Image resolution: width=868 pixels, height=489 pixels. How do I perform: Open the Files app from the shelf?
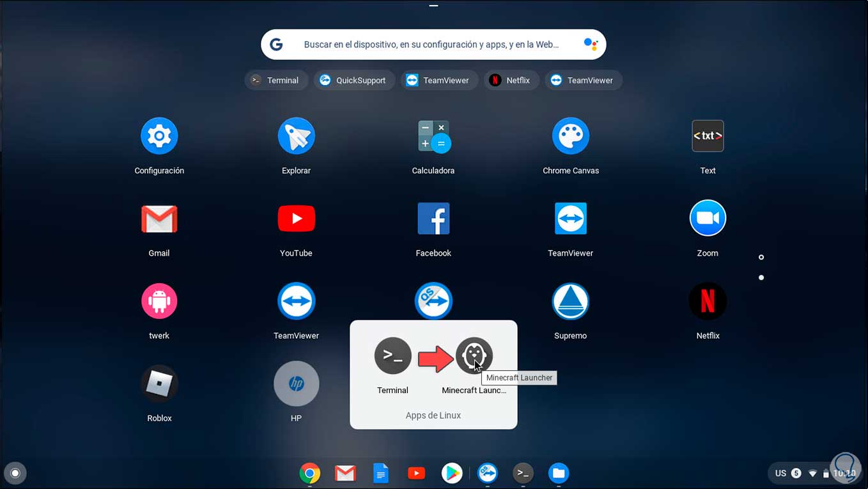click(x=559, y=473)
